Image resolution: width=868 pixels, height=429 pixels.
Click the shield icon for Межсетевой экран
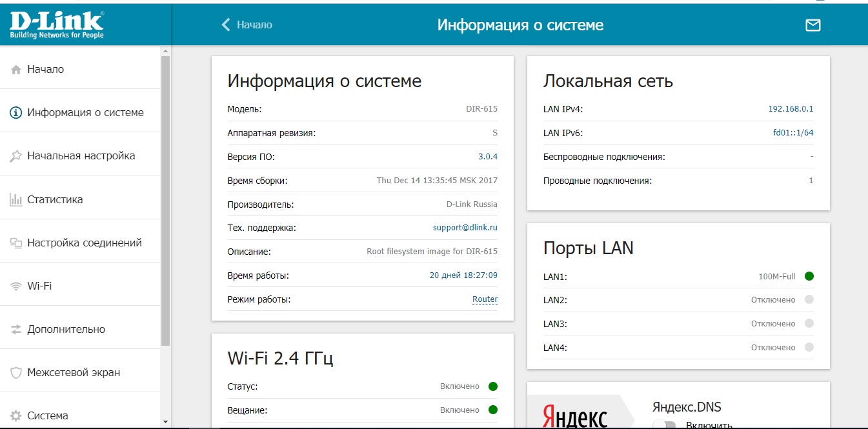tap(17, 373)
